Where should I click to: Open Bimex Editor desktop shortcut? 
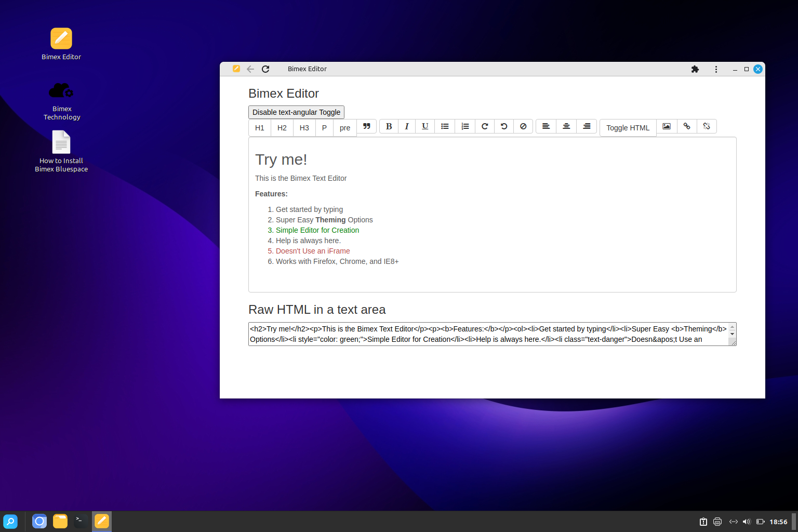tap(61, 44)
